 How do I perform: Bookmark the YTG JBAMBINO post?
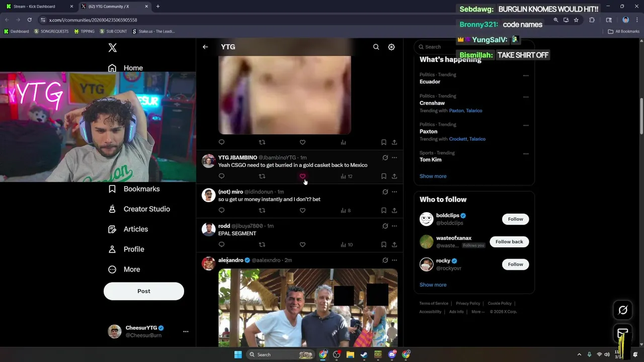(x=383, y=176)
